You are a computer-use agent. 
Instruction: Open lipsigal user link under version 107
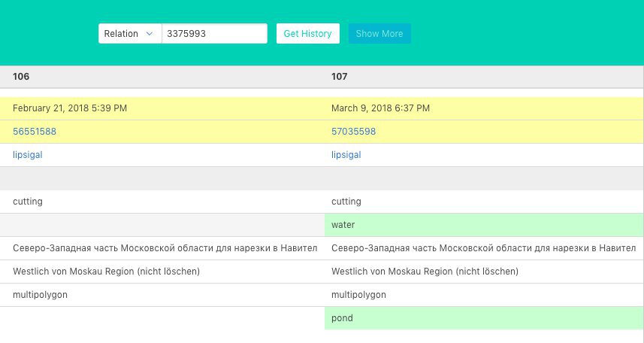tap(346, 155)
